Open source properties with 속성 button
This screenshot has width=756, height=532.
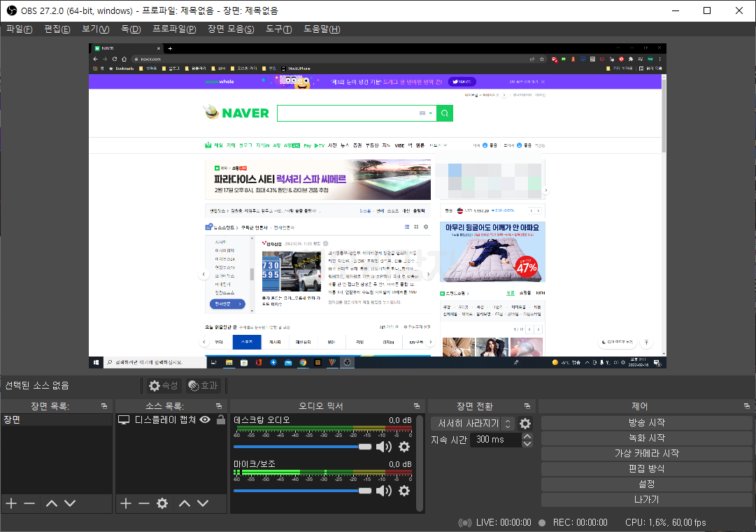coord(164,385)
